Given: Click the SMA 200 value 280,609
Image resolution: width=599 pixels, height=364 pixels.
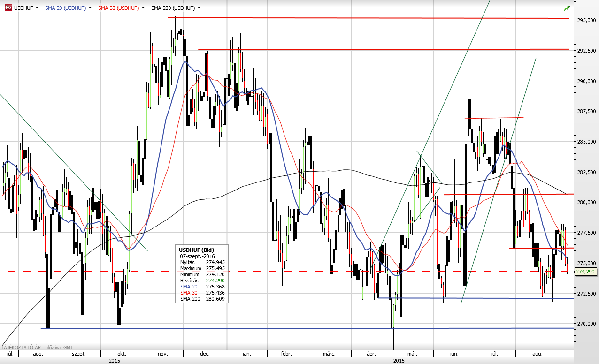Looking at the screenshot, I should click(x=215, y=299).
